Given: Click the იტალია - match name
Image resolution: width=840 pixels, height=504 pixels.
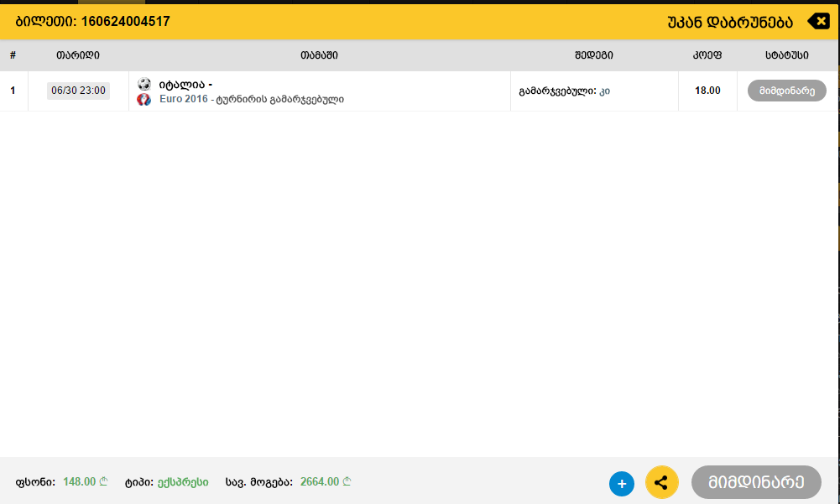Looking at the screenshot, I should pyautogui.click(x=185, y=84).
